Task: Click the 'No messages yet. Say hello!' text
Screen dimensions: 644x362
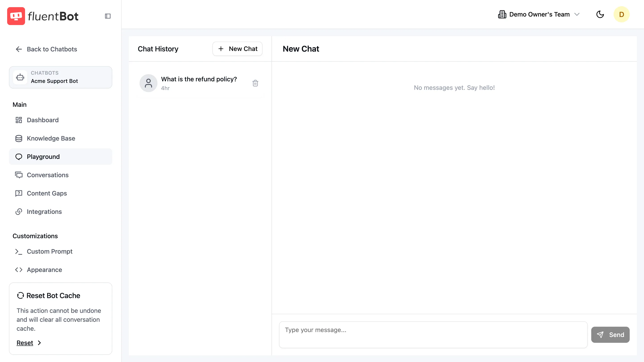Action: tap(454, 88)
